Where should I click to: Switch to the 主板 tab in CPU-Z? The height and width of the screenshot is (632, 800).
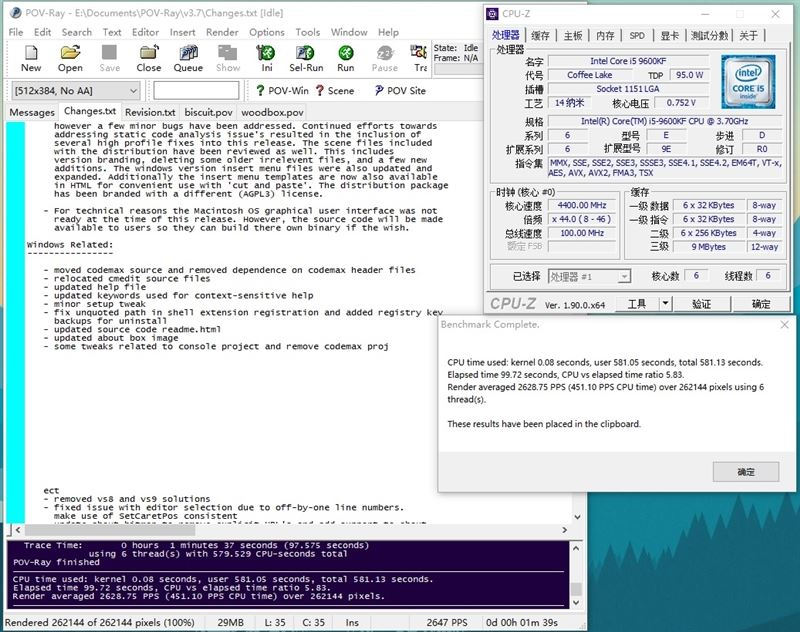point(573,35)
